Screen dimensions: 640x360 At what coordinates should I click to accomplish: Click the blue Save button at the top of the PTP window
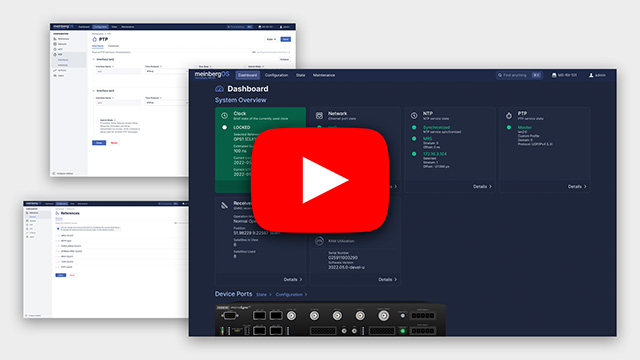[286, 39]
